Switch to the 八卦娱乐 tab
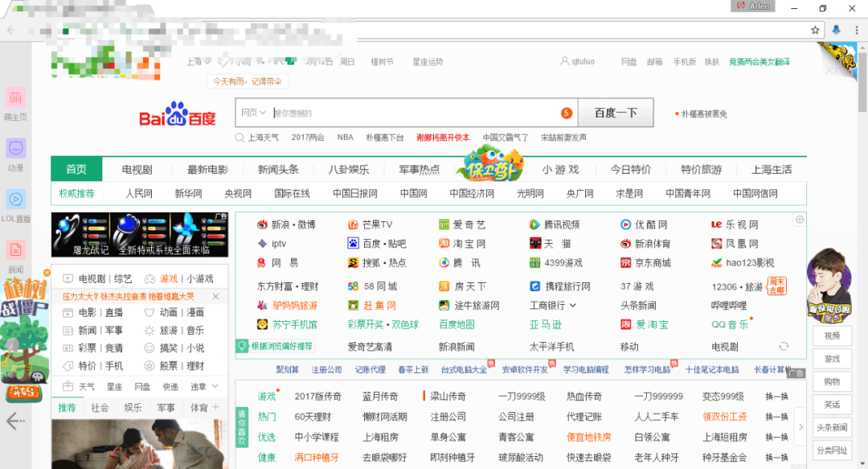 pyautogui.click(x=350, y=170)
